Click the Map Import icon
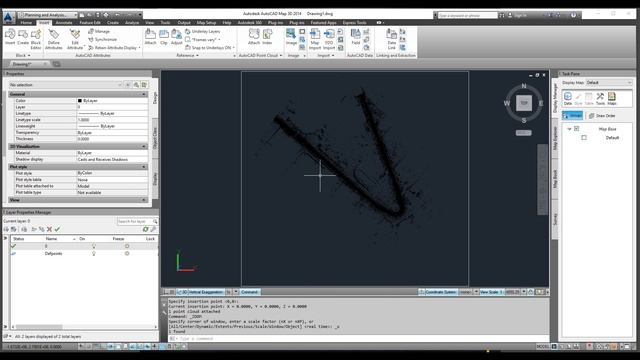640x360 pixels. point(315,39)
